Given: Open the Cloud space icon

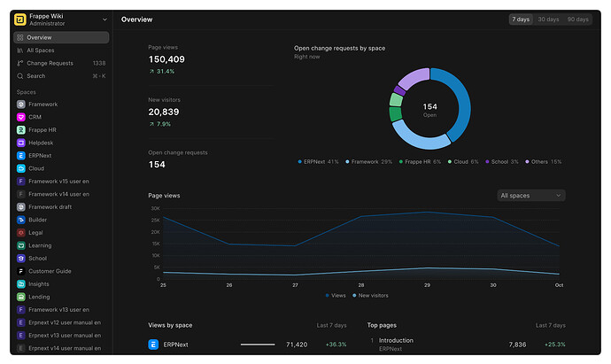Looking at the screenshot, I should (21, 168).
